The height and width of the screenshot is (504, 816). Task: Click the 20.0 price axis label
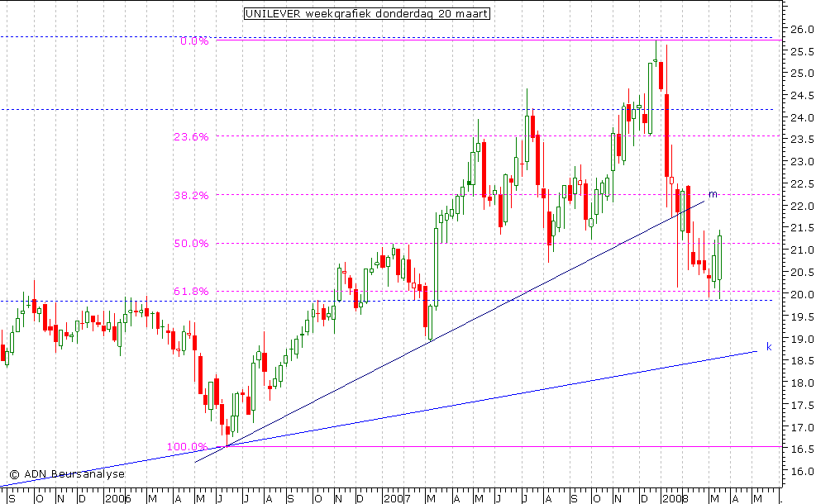[x=802, y=294]
